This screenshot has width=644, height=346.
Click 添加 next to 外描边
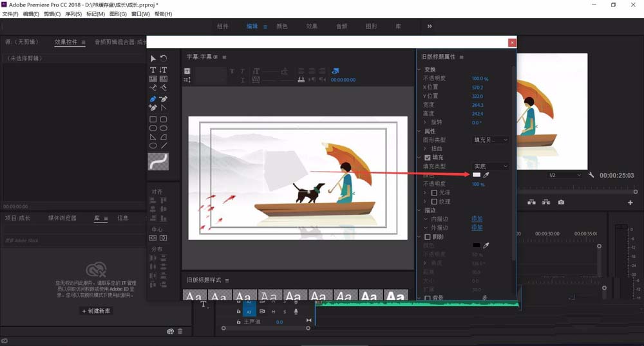tap(477, 228)
